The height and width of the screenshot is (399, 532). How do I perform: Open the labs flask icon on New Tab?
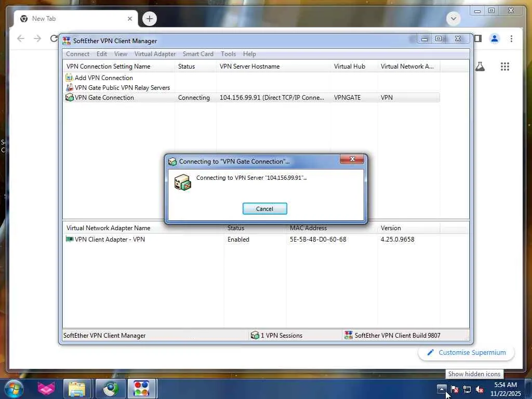click(480, 66)
